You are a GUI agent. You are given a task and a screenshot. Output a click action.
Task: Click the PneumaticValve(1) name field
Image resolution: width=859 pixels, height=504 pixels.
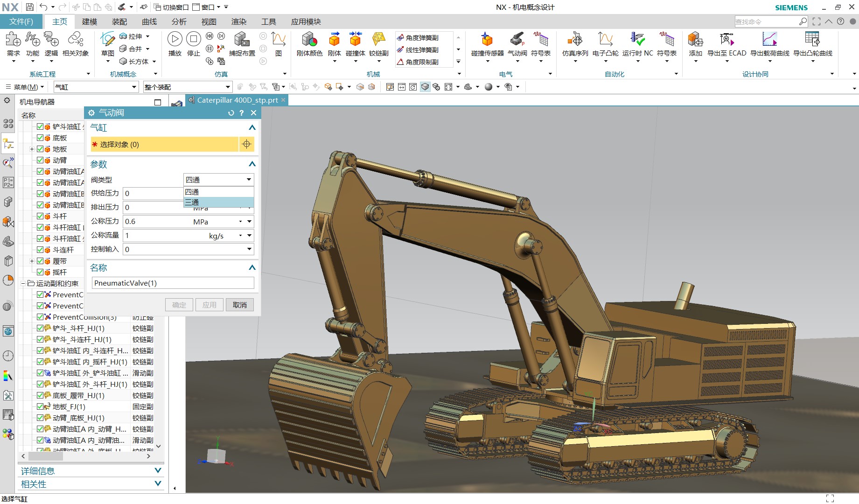coord(173,283)
